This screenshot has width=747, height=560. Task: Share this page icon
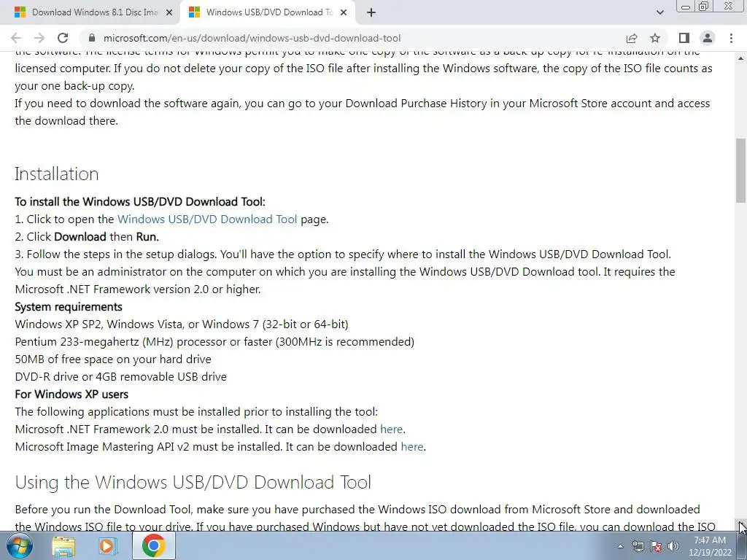632,38
